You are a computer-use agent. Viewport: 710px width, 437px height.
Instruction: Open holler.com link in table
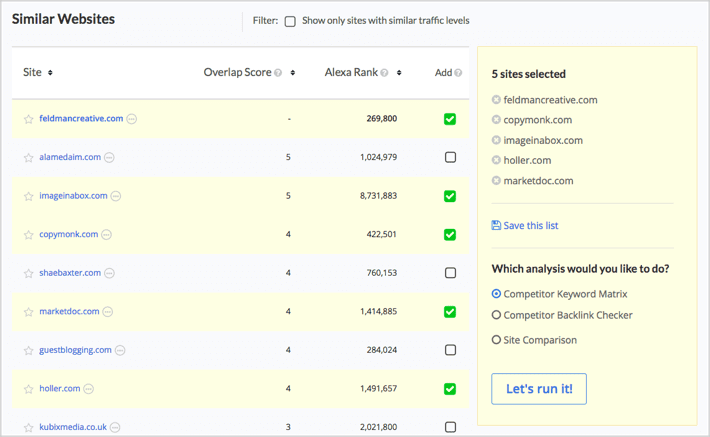click(60, 388)
